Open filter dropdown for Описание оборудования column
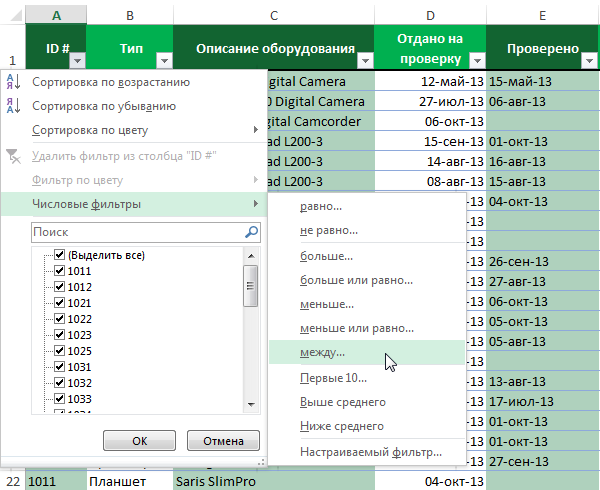The height and width of the screenshot is (490, 600). [365, 60]
